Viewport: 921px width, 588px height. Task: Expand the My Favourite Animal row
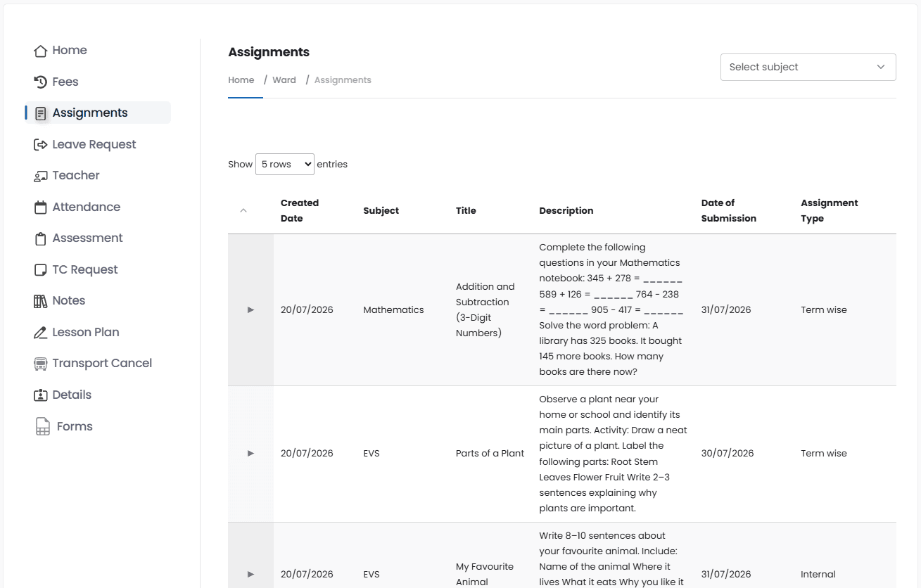[x=250, y=574]
